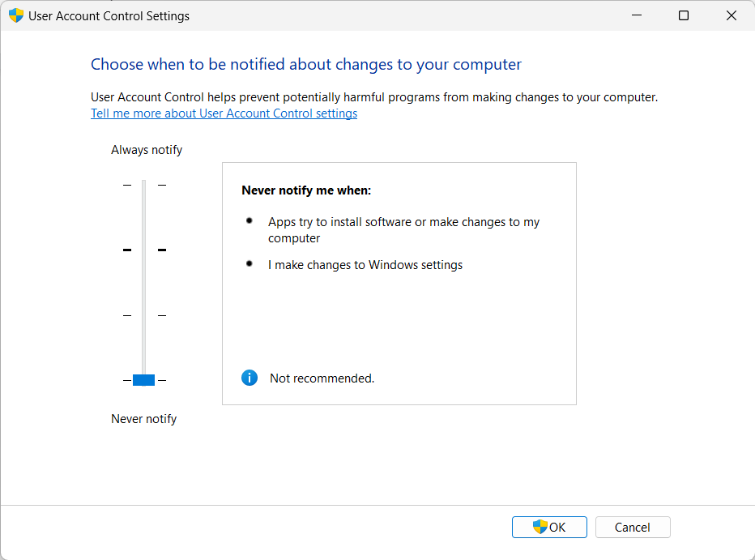Click 'I make changes to Windows settings' text
Image resolution: width=755 pixels, height=560 pixels.
pyautogui.click(x=365, y=265)
